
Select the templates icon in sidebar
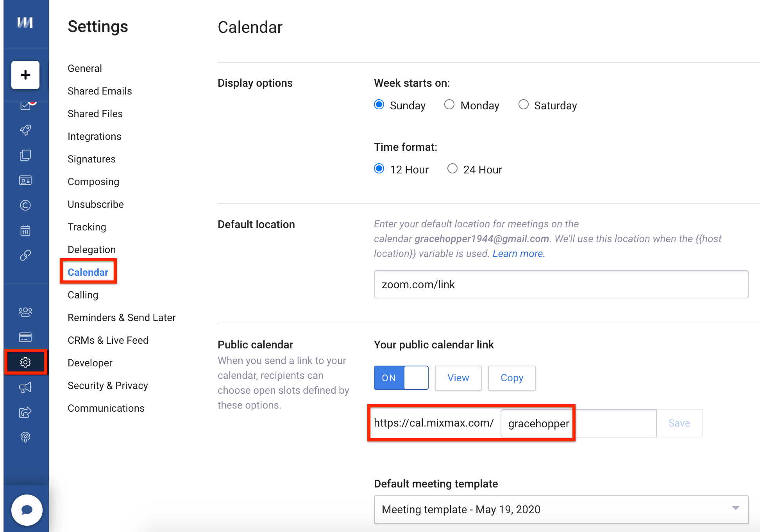25,155
